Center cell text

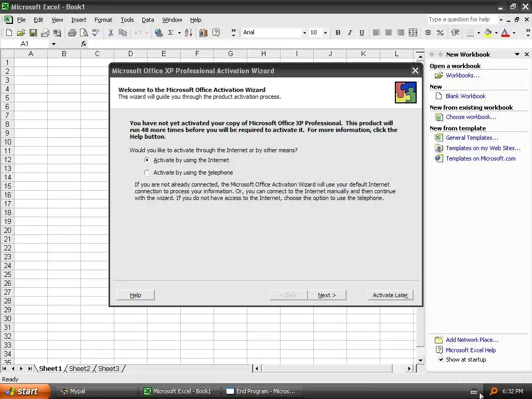(389, 33)
